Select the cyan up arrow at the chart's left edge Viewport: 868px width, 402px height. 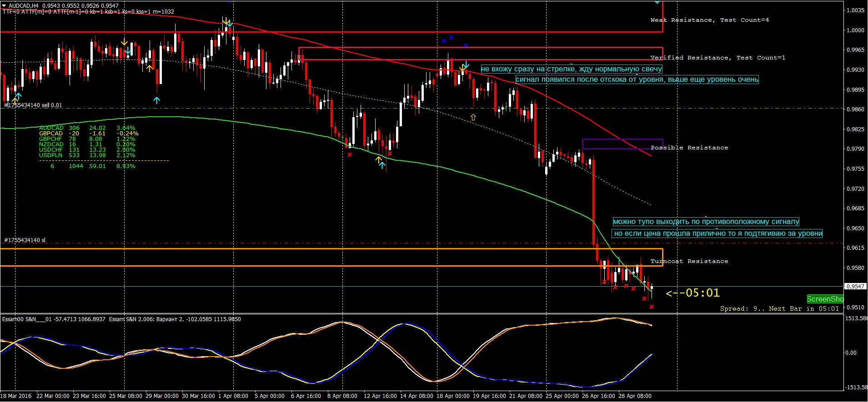coord(18,96)
